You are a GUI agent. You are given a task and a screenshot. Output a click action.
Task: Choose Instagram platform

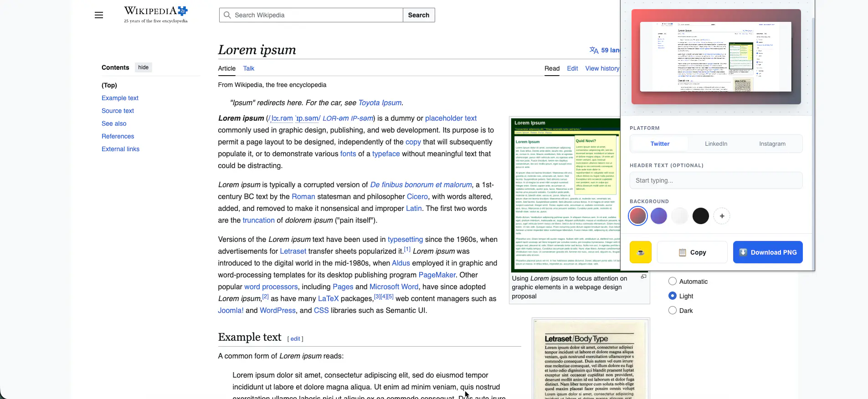[x=772, y=143]
